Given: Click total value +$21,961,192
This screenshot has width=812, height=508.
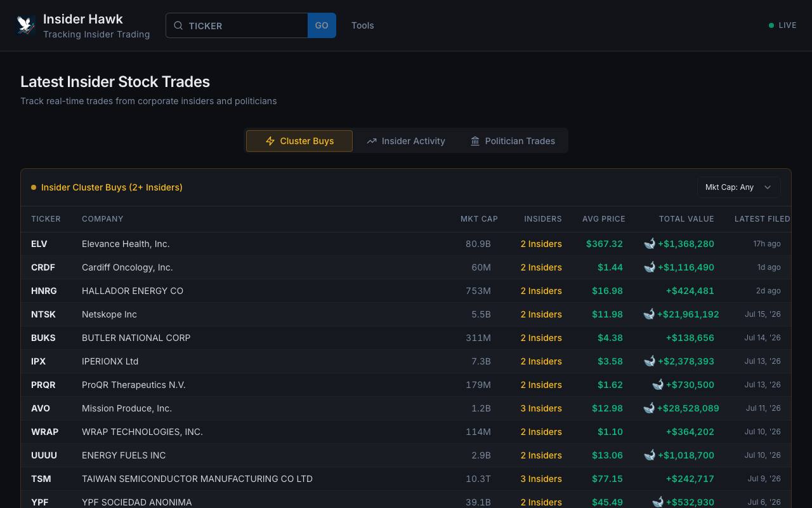Looking at the screenshot, I should (688, 314).
